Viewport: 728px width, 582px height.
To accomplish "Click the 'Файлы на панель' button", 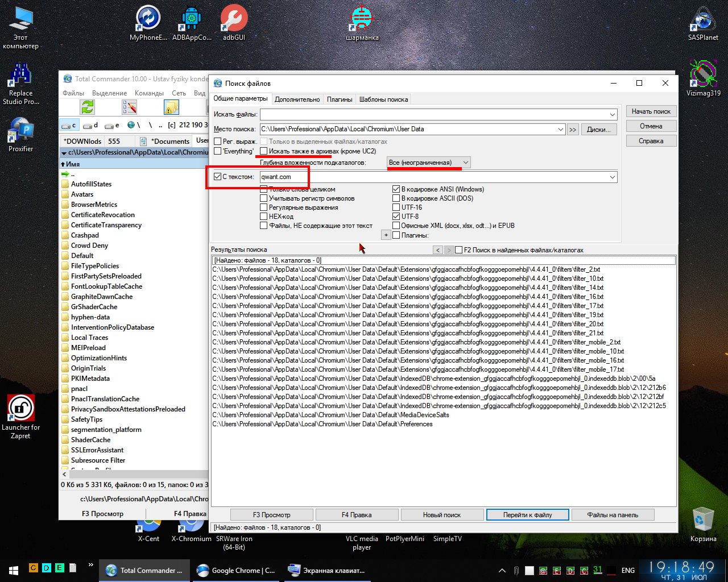I will tap(613, 515).
